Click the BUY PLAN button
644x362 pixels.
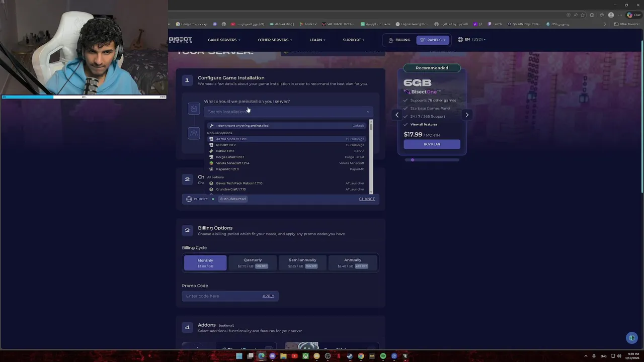click(x=432, y=144)
